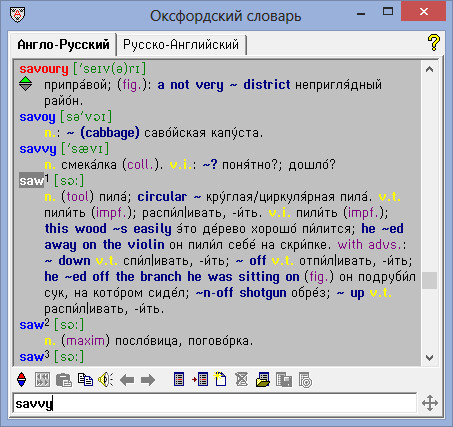Click the scrollbar down arrow
The image size is (453, 427).
click(430, 358)
